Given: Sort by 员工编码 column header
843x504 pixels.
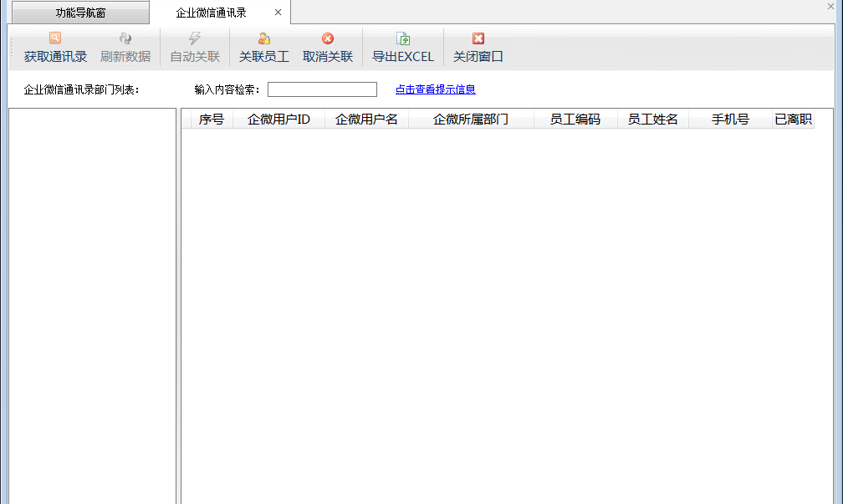Looking at the screenshot, I should (575, 120).
